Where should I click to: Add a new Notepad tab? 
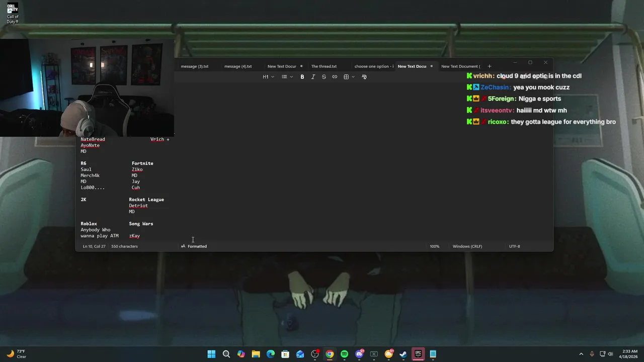click(x=489, y=66)
